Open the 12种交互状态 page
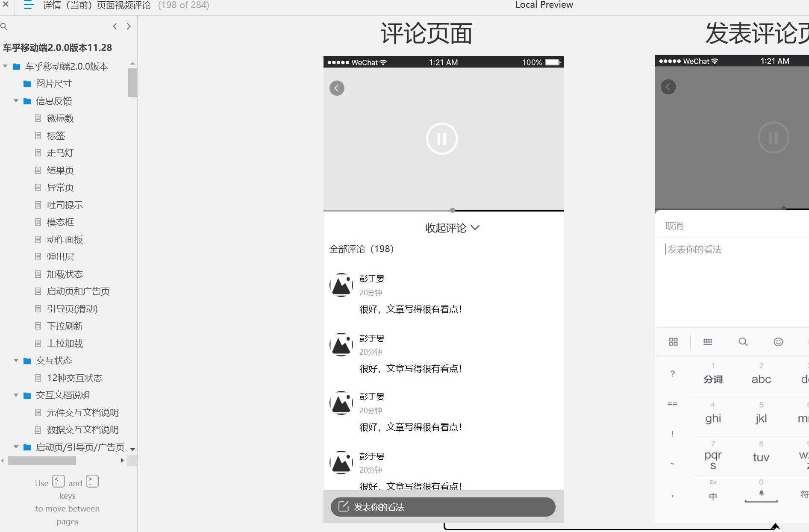The image size is (809, 532). [x=75, y=378]
